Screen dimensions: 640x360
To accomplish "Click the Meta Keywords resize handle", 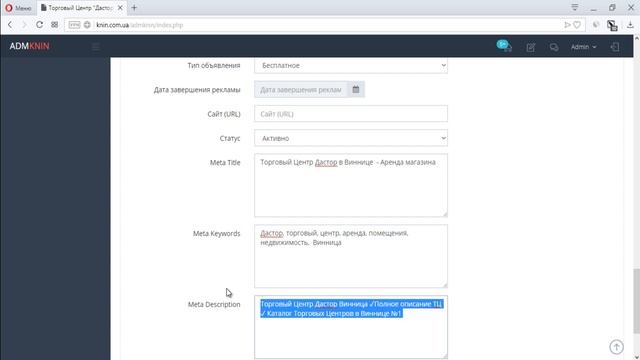I will click(445, 285).
